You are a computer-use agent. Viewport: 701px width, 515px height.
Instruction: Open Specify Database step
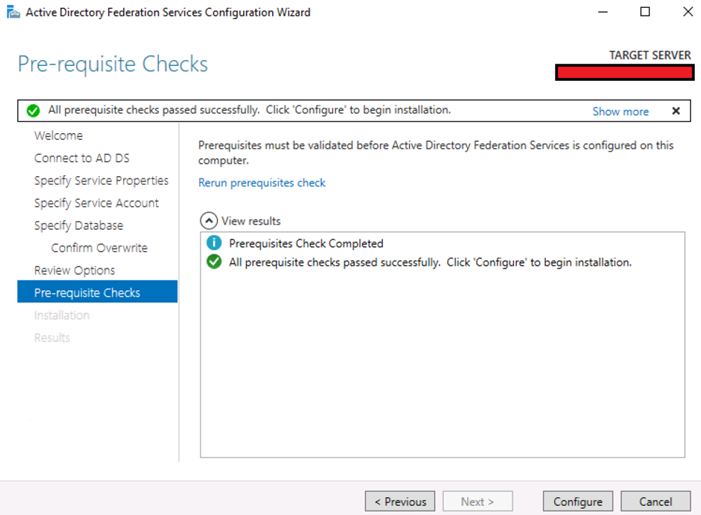(78, 225)
